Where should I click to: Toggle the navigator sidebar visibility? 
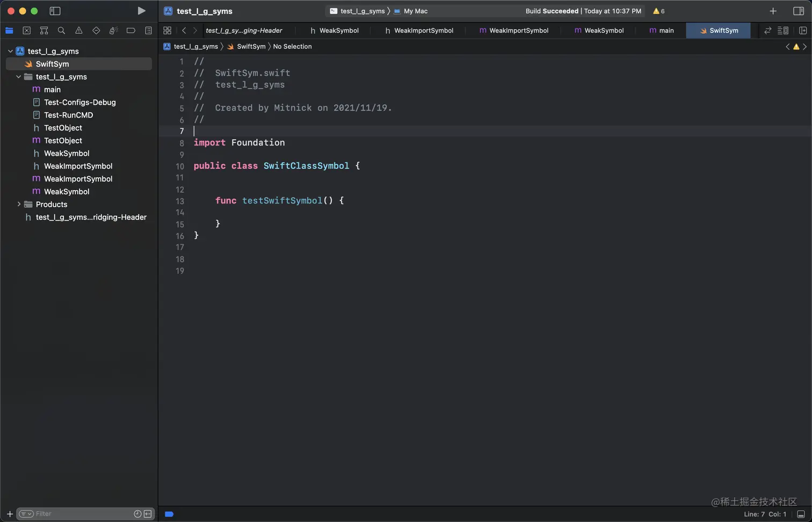point(55,11)
